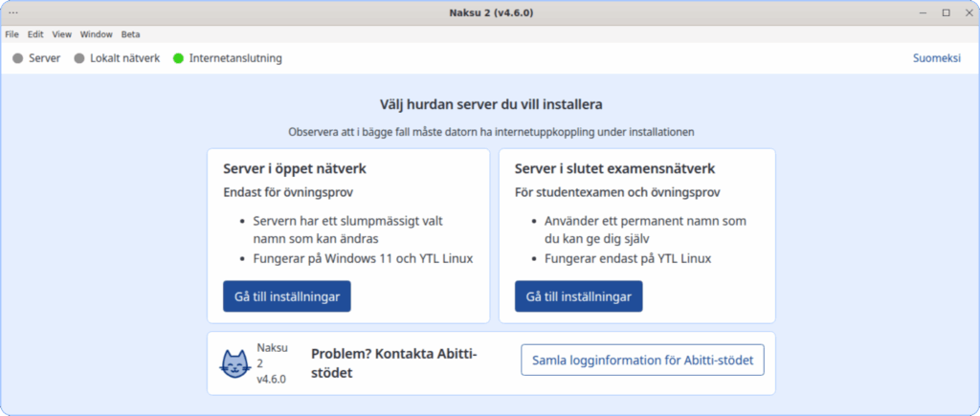Image resolution: width=980 pixels, height=416 pixels.
Task: Open the Edit menu
Action: point(35,33)
